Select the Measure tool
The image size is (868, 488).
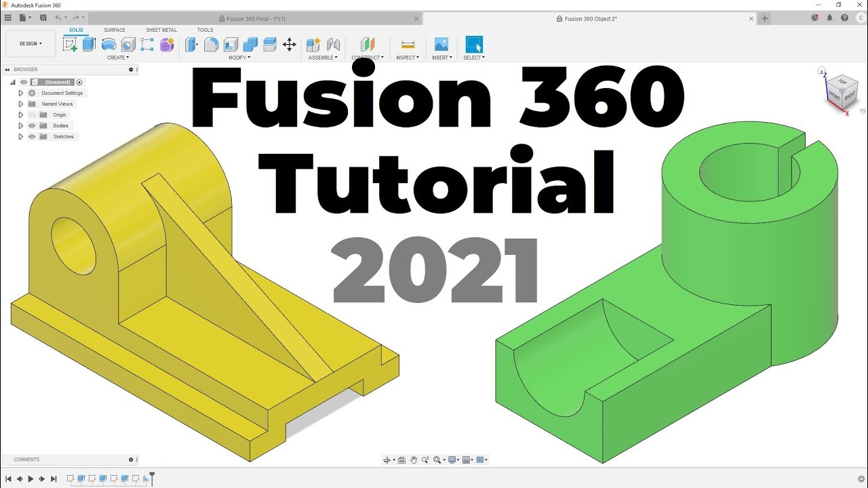(408, 45)
